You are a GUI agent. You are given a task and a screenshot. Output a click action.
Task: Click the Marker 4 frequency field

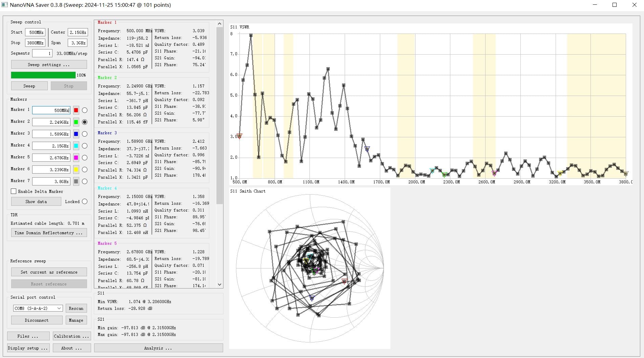point(51,146)
